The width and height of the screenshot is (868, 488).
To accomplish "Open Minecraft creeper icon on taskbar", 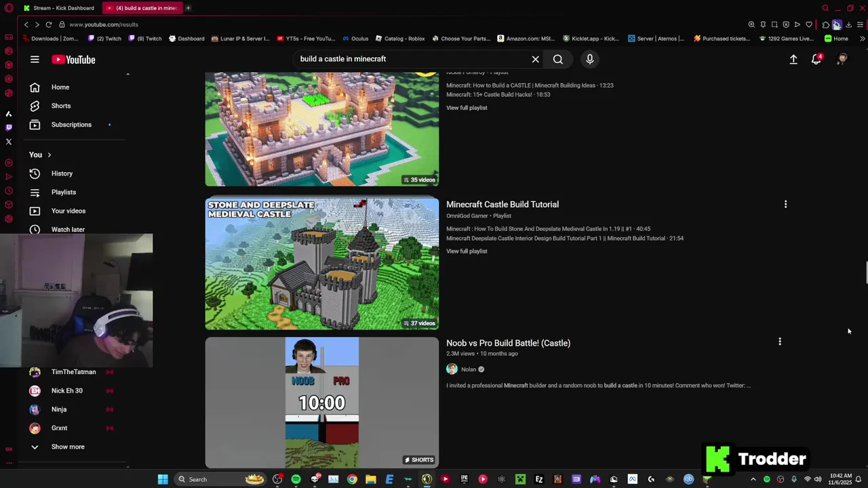I will point(520,479).
